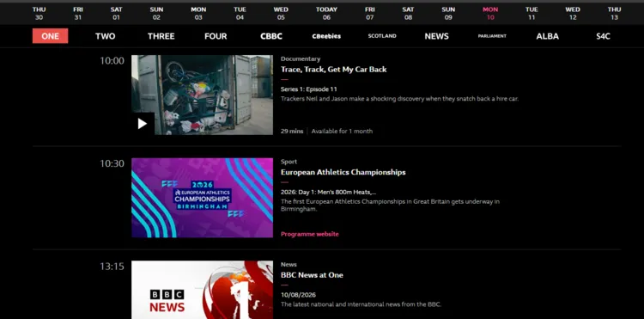Select Thursday 30 in date bar

pyautogui.click(x=39, y=13)
